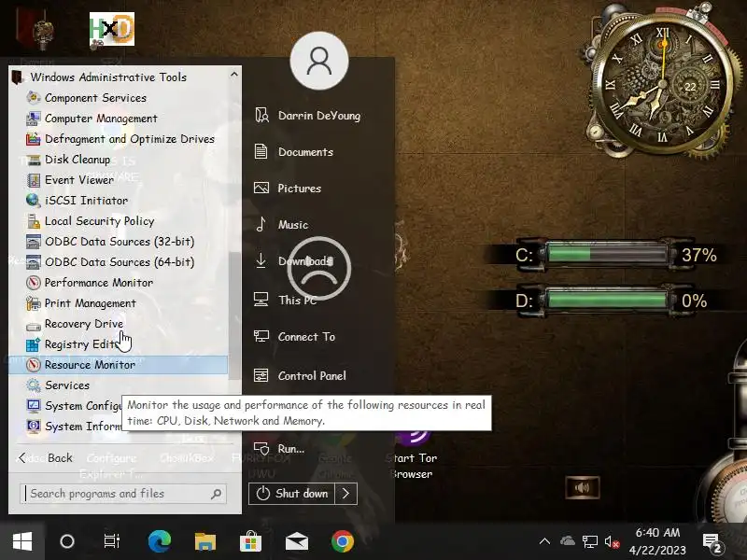Start Disk Cleanup
This screenshot has height=560, width=747.
coord(118,159)
